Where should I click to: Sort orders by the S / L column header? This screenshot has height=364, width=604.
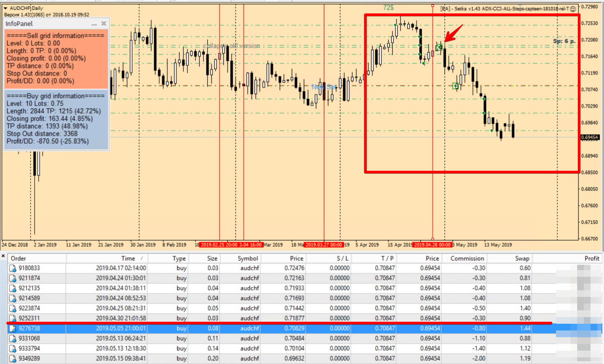coord(329,258)
